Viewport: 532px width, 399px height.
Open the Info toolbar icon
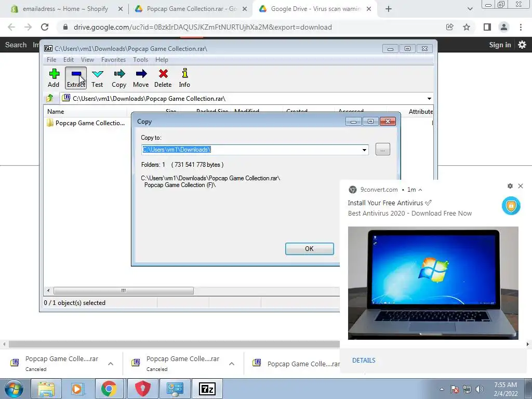tap(184, 78)
